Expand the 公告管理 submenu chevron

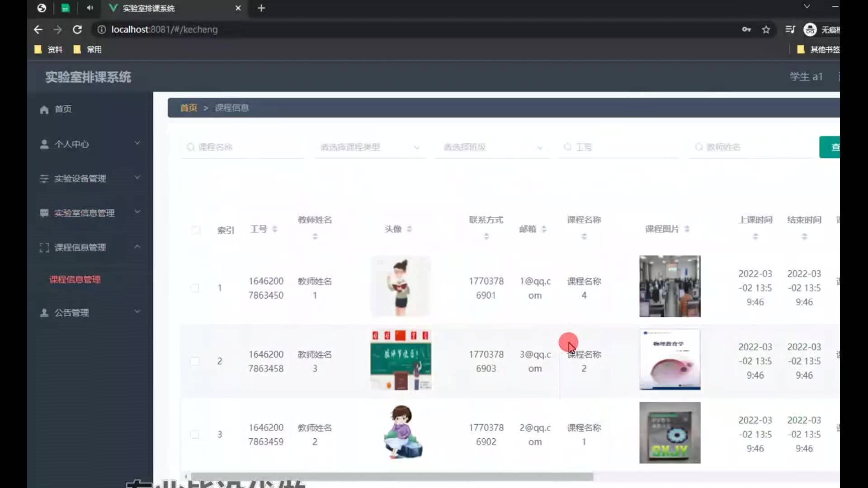(x=137, y=312)
